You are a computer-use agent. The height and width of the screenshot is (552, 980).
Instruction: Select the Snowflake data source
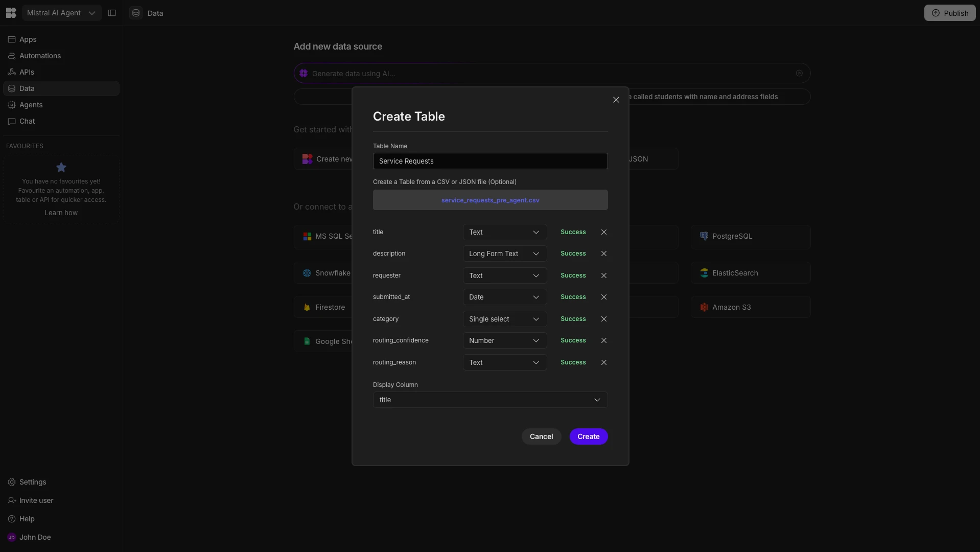pyautogui.click(x=323, y=273)
